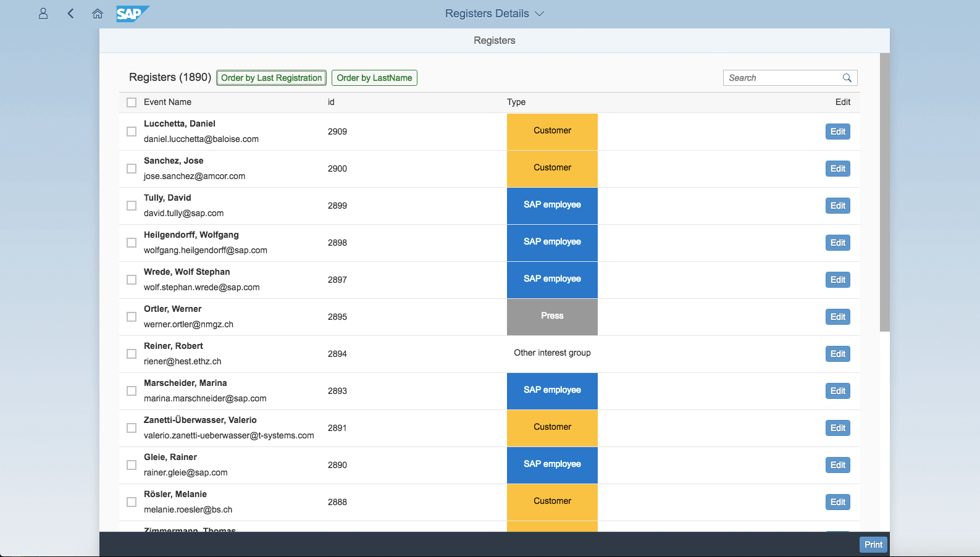Tick the Wrede, Wolf Stephan checkbox

click(132, 280)
